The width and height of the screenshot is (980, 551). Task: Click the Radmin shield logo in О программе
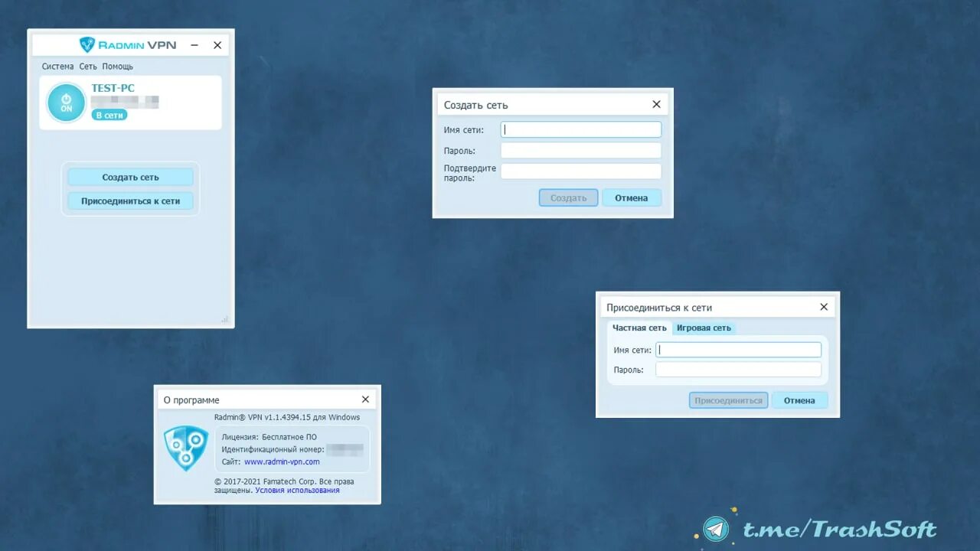pyautogui.click(x=186, y=448)
